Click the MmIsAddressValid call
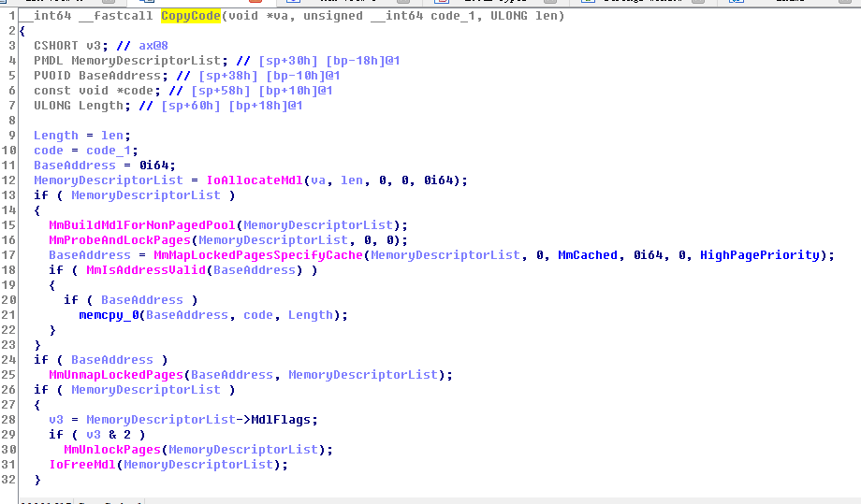The width and height of the screenshot is (861, 504). (x=145, y=270)
